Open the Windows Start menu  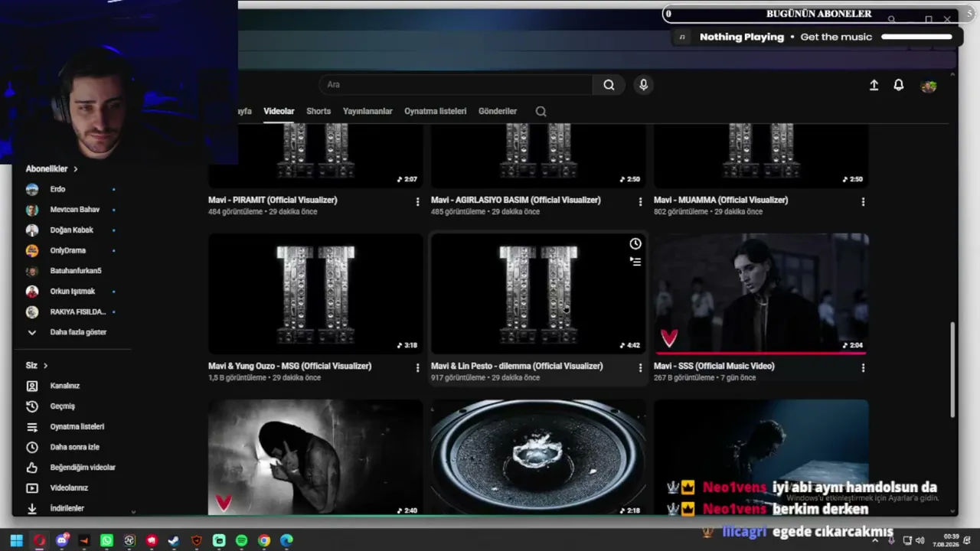pyautogui.click(x=16, y=541)
